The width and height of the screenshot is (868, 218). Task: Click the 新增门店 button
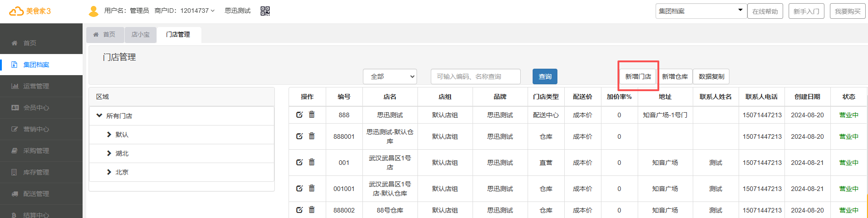coord(638,76)
